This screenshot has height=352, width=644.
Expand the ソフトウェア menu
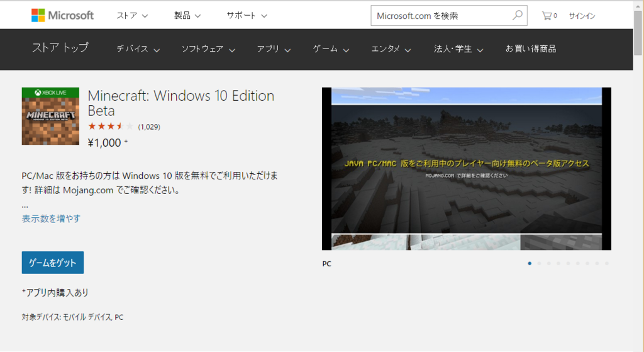click(x=208, y=49)
